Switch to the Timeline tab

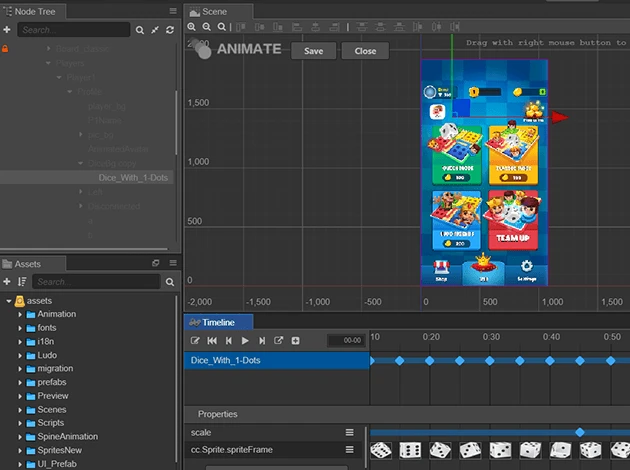[218, 322]
